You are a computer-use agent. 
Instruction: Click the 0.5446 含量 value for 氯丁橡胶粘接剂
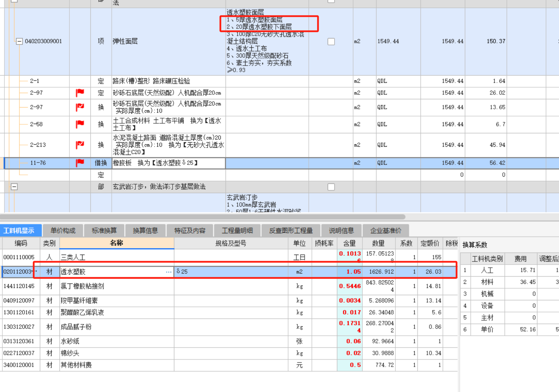click(350, 286)
